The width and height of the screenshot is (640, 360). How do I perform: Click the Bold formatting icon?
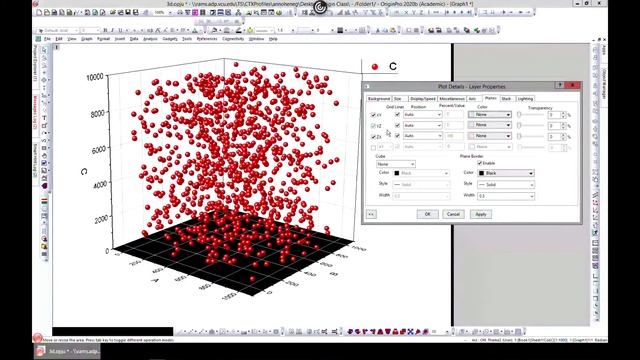105,31
